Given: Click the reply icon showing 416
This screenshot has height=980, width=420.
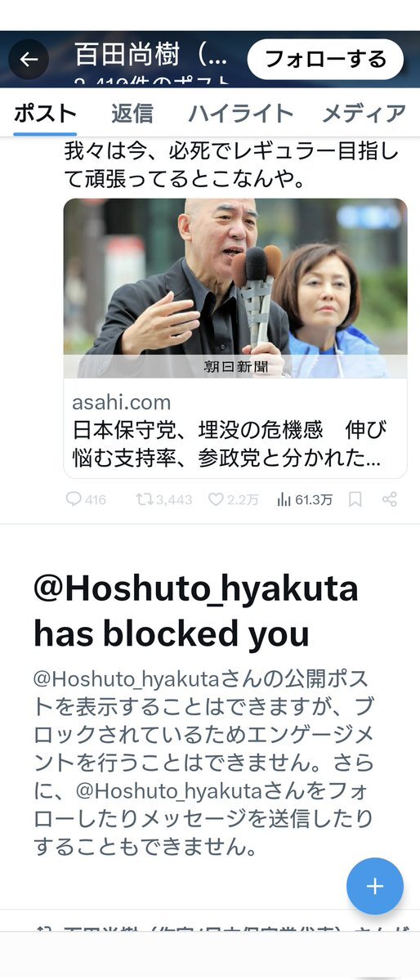Looking at the screenshot, I should (87, 499).
